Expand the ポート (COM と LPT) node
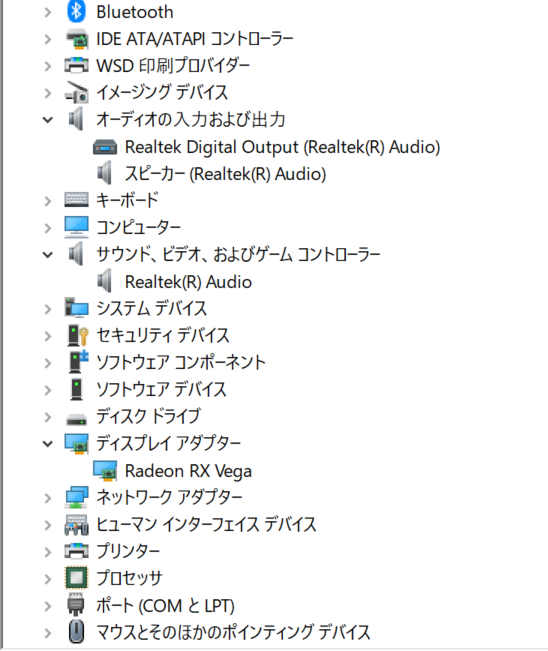 coord(48,606)
